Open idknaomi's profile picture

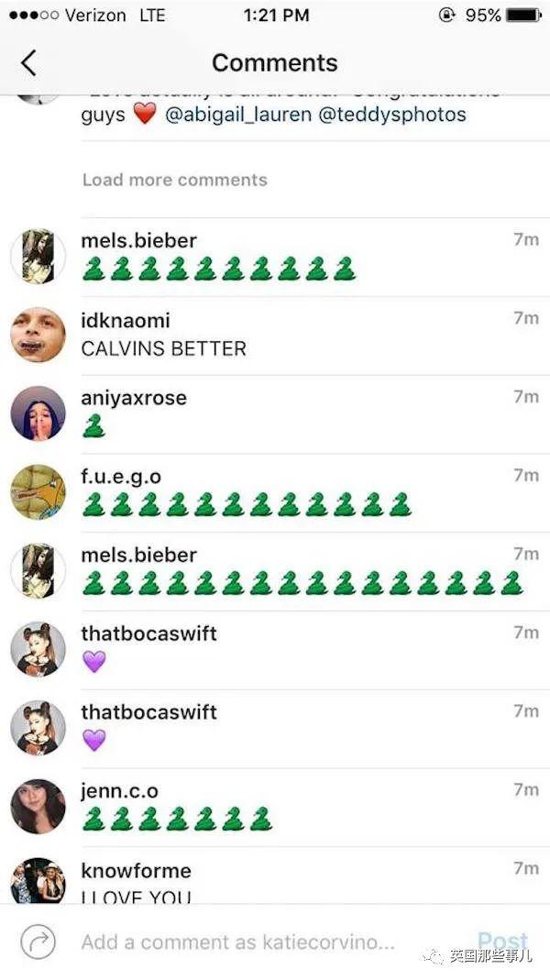pyautogui.click(x=38, y=335)
